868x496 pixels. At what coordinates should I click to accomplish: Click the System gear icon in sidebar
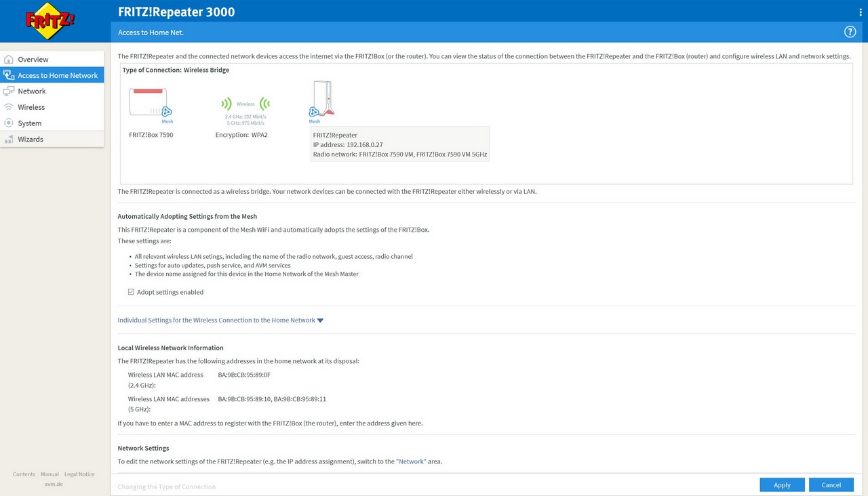[x=9, y=123]
